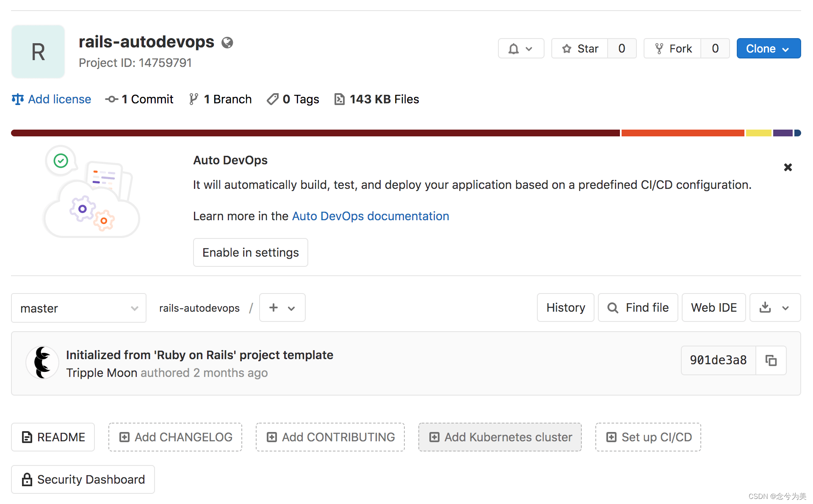Image resolution: width=813 pixels, height=504 pixels.
Task: Click the bell notification icon
Action: point(514,48)
